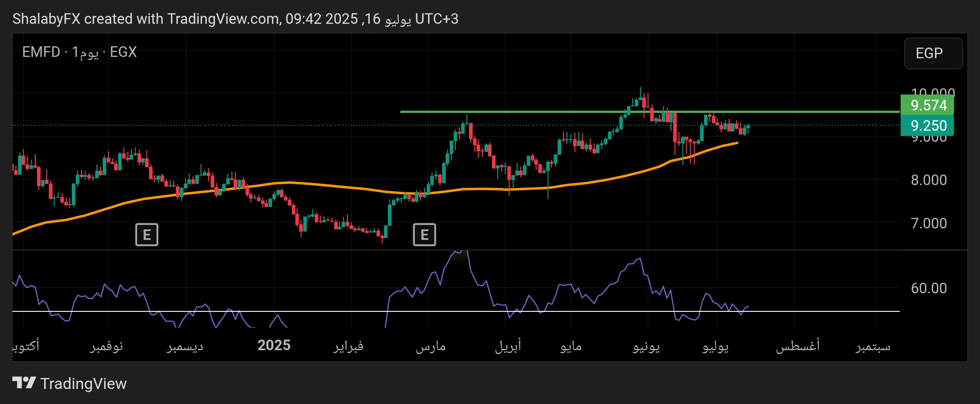Image resolution: width=980 pixels, height=404 pixels.
Task: Click the TradingView wordmark text at bottom
Action: point(84,384)
